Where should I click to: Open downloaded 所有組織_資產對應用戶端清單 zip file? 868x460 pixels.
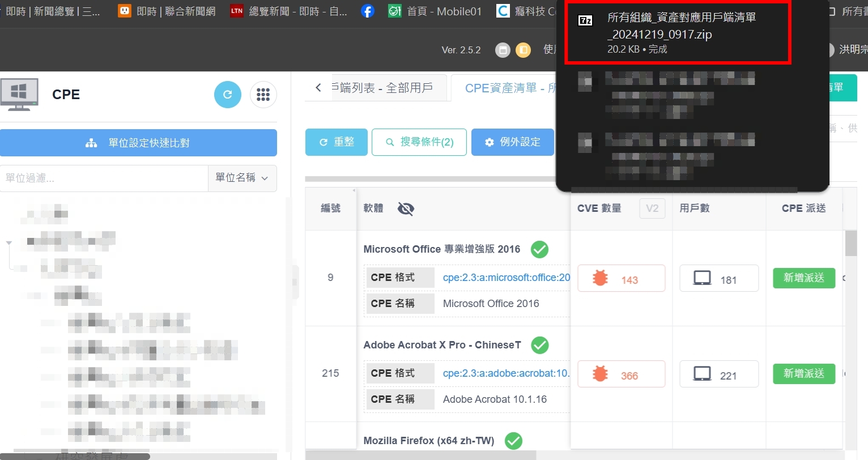coord(678,33)
